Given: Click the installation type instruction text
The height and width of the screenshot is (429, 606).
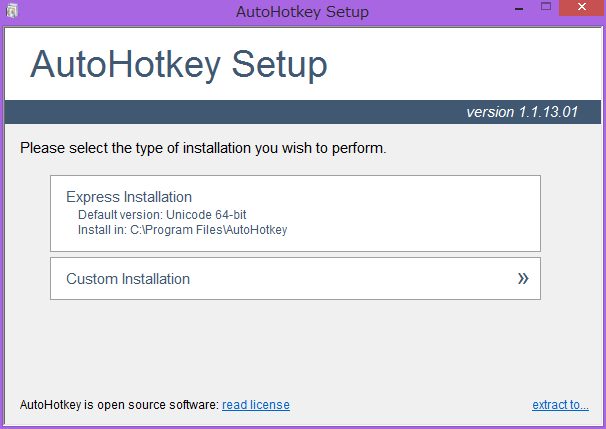Looking at the screenshot, I should pos(203,149).
